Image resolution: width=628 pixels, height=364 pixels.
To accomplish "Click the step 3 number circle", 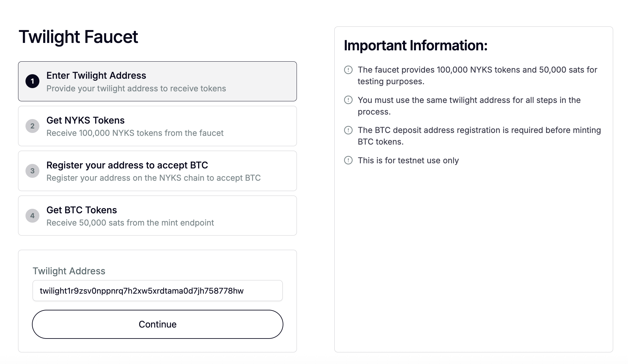I will coord(32,171).
